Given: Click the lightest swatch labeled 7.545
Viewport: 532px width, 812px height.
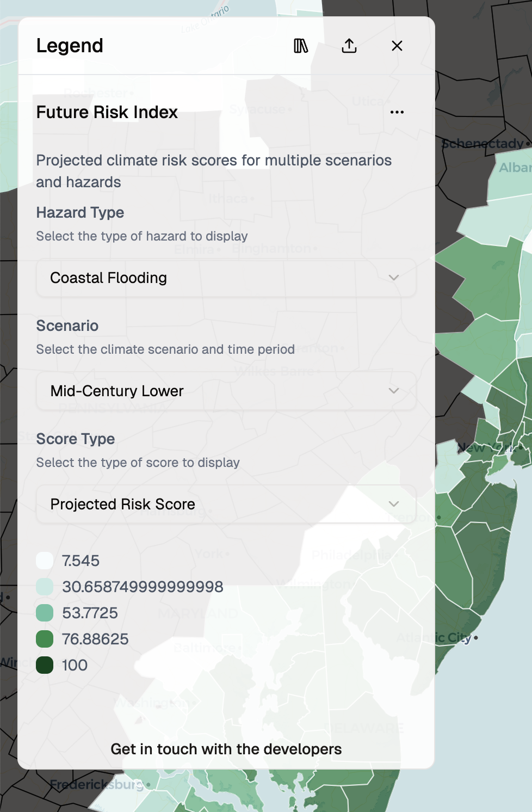Looking at the screenshot, I should (45, 561).
